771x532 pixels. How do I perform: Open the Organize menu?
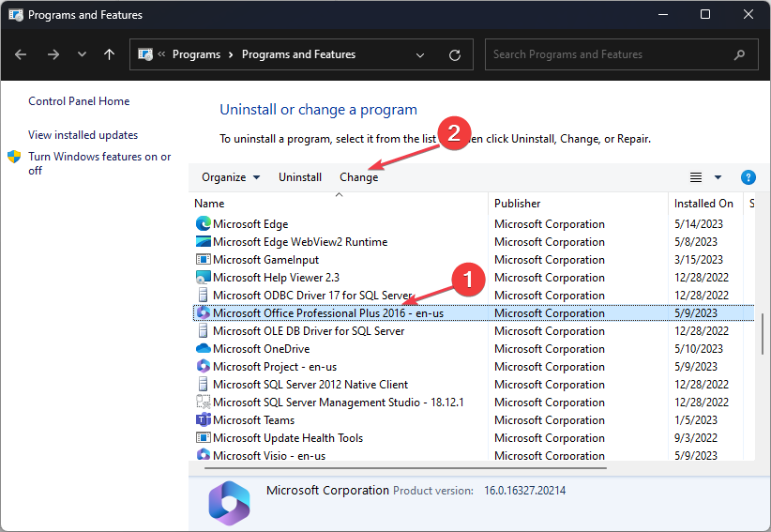click(231, 177)
